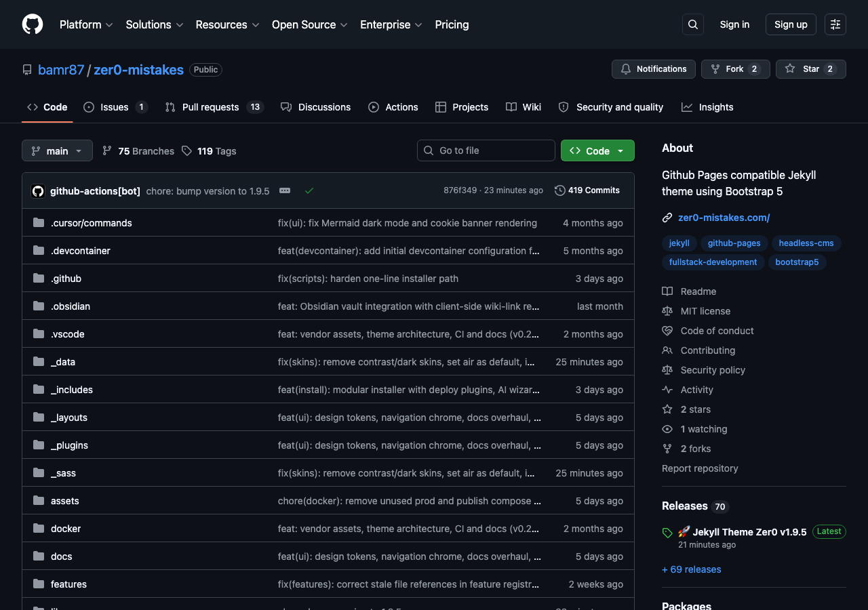Click the Notifications button
This screenshot has width=868, height=610.
654,69
